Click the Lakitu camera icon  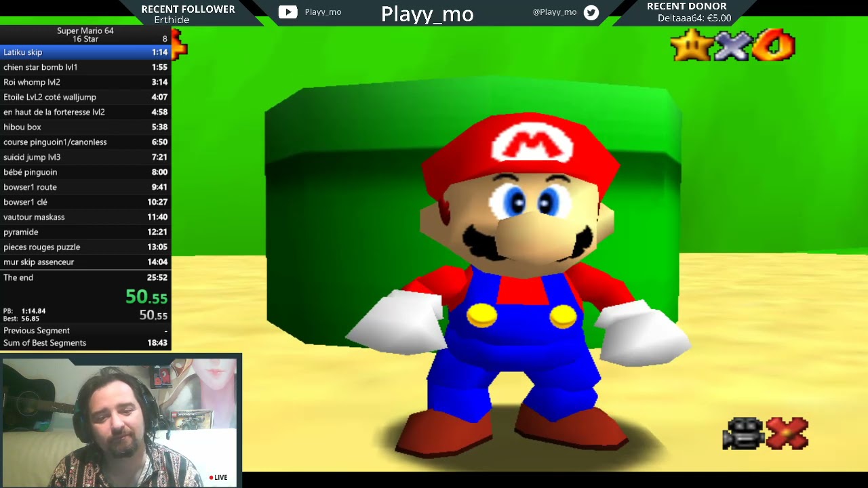click(x=744, y=434)
